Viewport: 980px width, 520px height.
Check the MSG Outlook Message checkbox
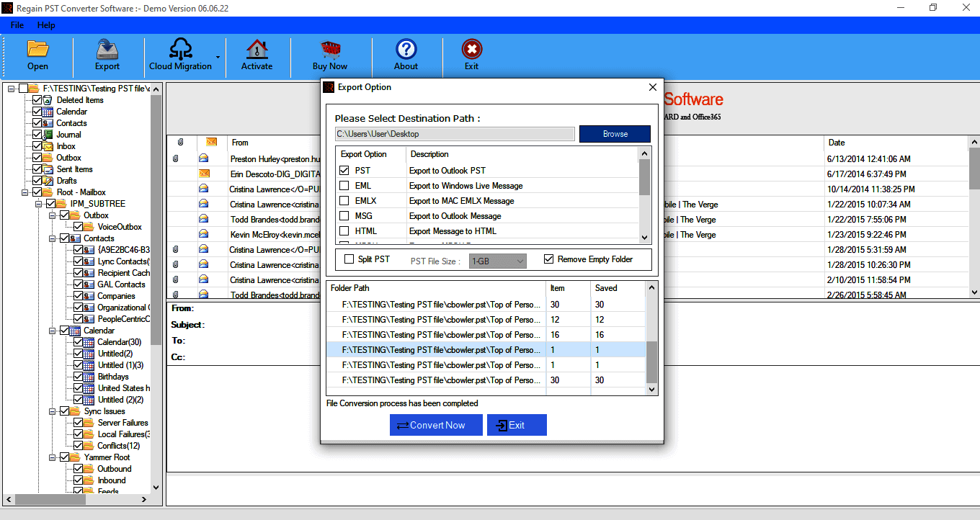click(x=344, y=216)
